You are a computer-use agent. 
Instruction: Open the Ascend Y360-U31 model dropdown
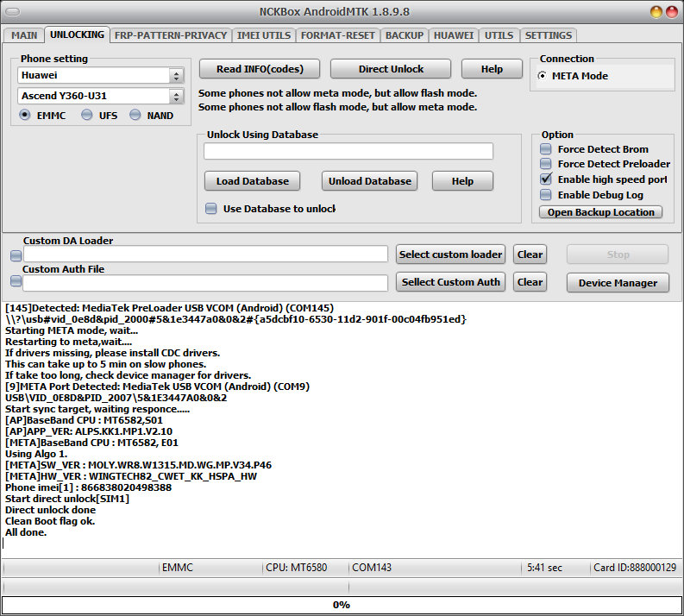point(101,96)
